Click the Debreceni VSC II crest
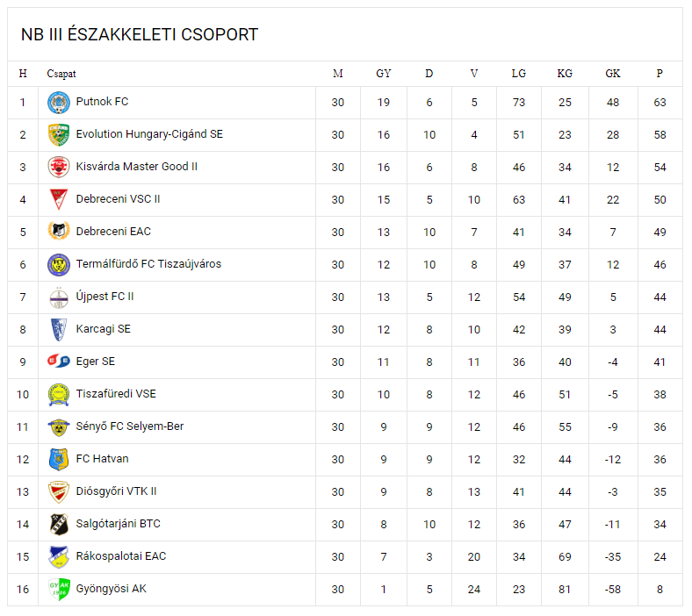The width and height of the screenshot is (692, 616). point(59,199)
